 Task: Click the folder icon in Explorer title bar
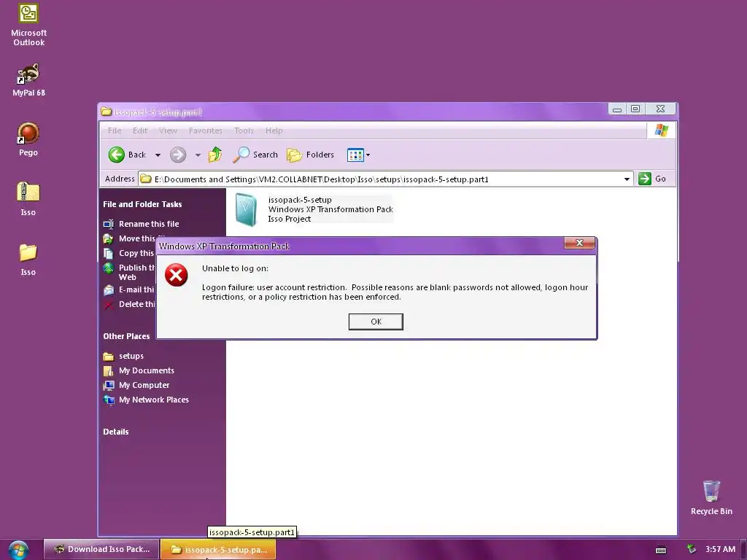107,112
